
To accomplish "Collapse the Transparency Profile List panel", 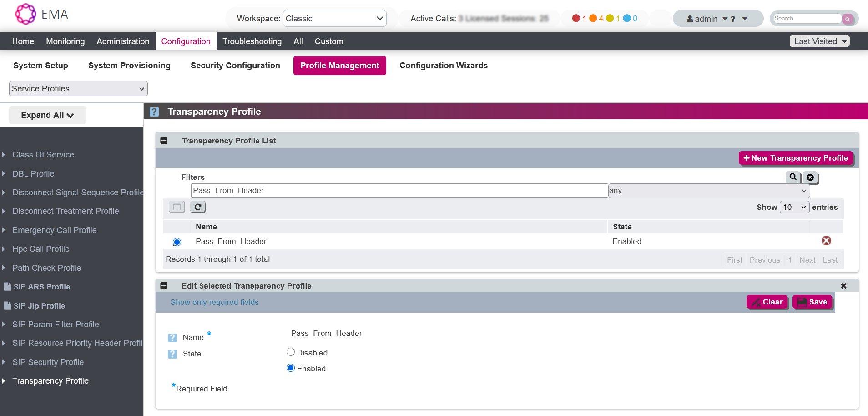I will click(164, 141).
